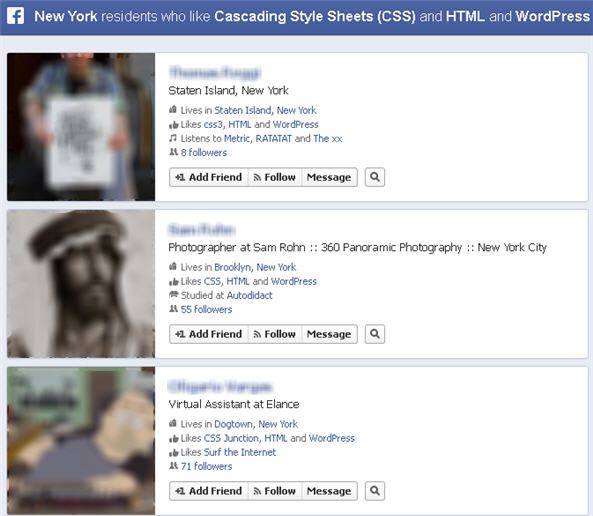Open the Staten Island, New York location link
The image size is (593, 516).
pos(265,110)
